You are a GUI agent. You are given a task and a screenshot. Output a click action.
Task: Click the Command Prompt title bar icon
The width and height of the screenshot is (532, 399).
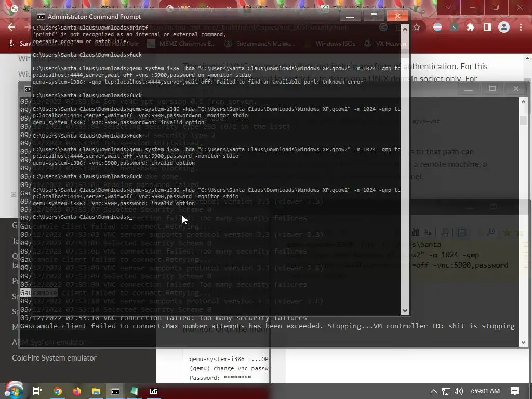click(x=41, y=17)
